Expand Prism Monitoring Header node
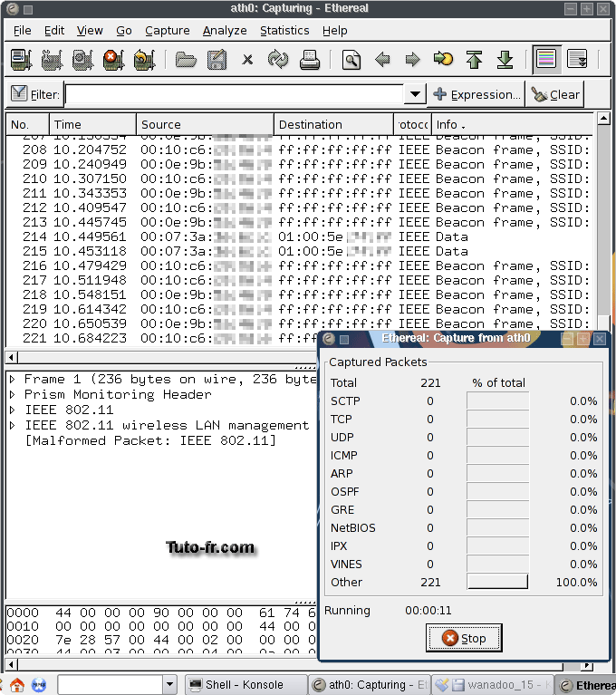 click(x=13, y=394)
